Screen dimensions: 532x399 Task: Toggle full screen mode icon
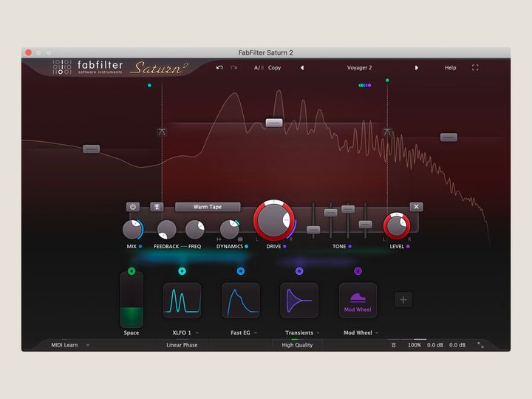475,67
